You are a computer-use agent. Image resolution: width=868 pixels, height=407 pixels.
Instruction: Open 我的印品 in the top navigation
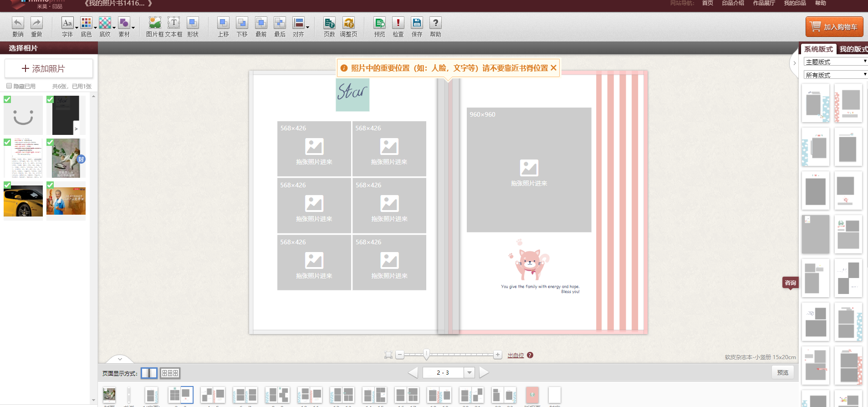click(x=795, y=3)
